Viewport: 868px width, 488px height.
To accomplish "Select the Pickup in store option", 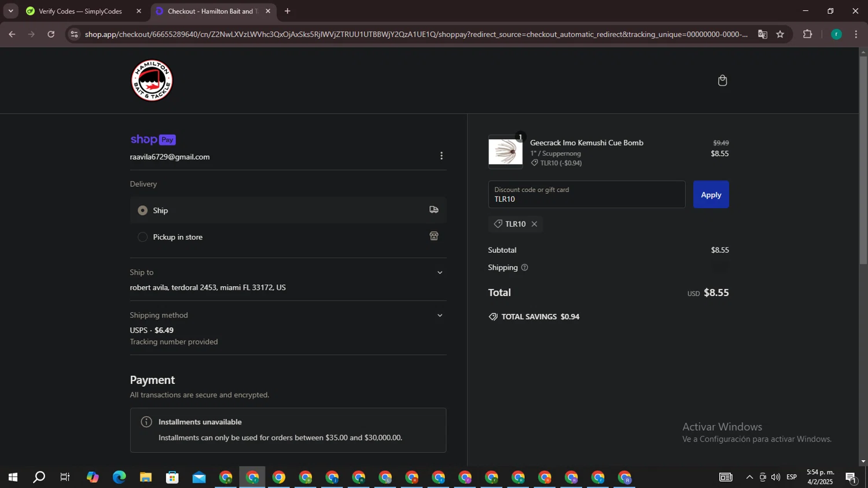I will point(288,237).
